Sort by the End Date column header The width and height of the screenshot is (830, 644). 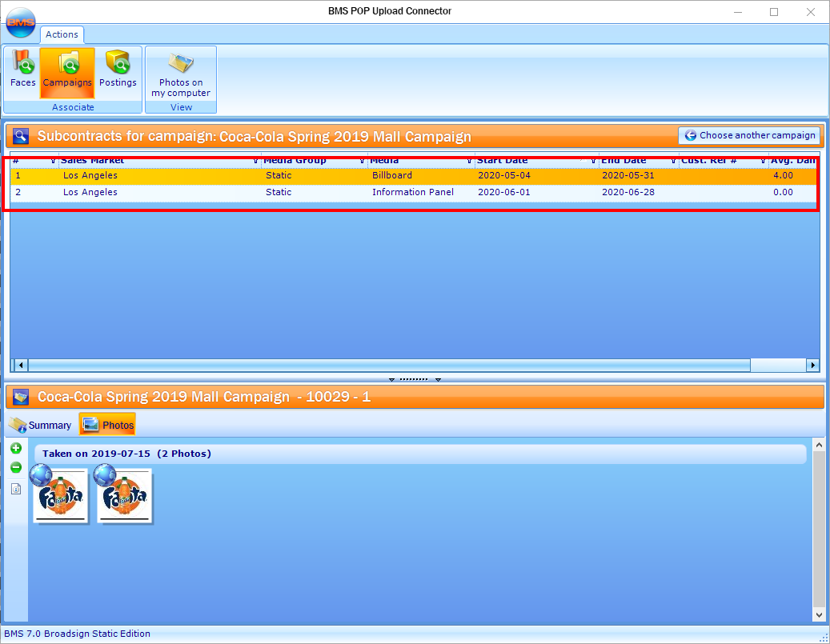coord(624,160)
